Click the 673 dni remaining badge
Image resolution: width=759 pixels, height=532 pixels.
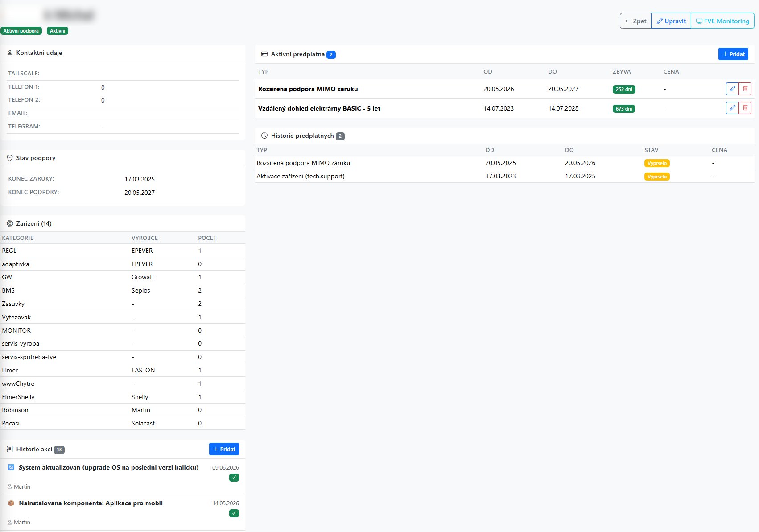[x=624, y=109]
